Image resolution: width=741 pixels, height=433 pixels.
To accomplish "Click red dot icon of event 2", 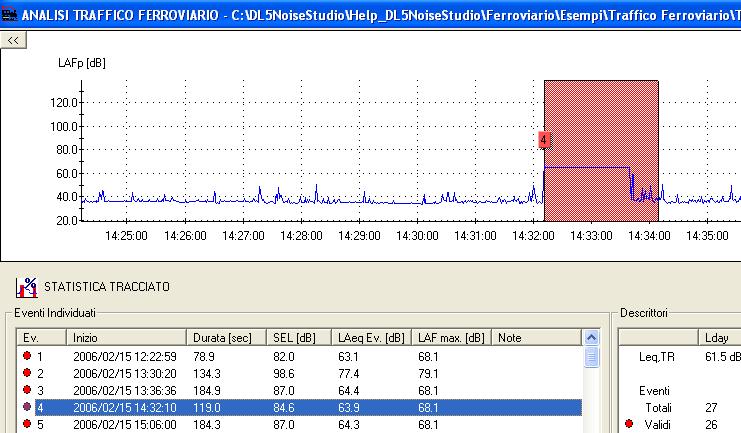I will 27,372.
